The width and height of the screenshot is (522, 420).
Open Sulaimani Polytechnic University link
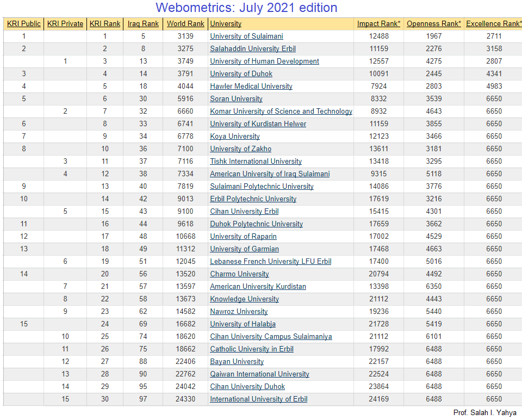coord(262,187)
